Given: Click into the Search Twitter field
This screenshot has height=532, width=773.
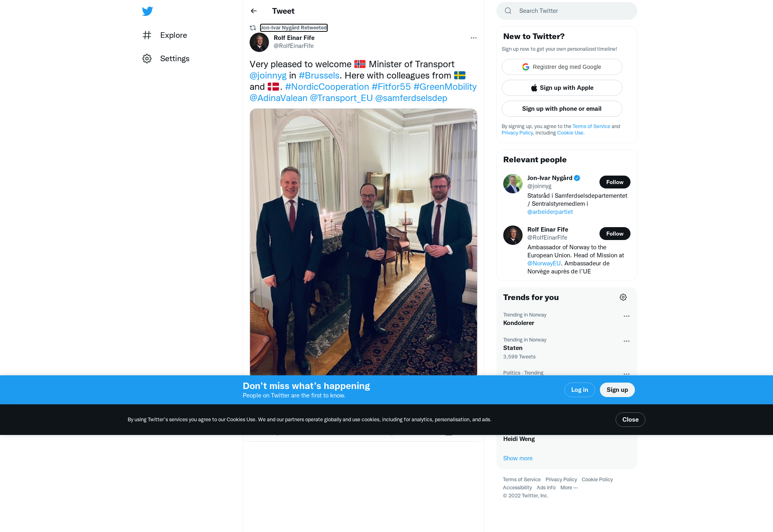Looking at the screenshot, I should [567, 11].
